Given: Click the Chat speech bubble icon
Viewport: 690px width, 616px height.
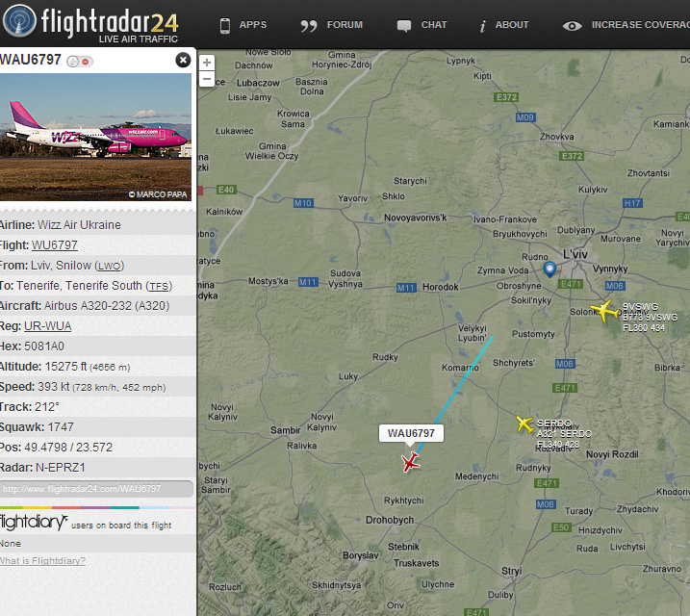Looking at the screenshot, I should [403, 26].
